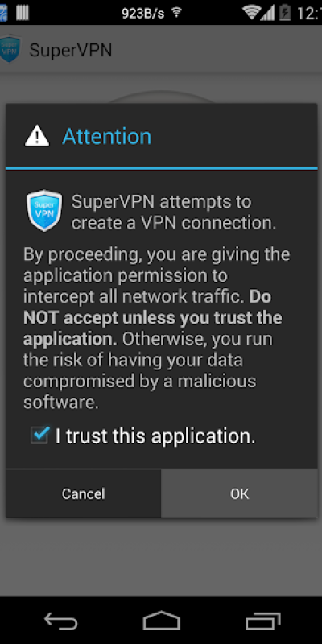Confirm VPN connection with OK
Viewport: 322px width, 644px height.
[x=239, y=493]
